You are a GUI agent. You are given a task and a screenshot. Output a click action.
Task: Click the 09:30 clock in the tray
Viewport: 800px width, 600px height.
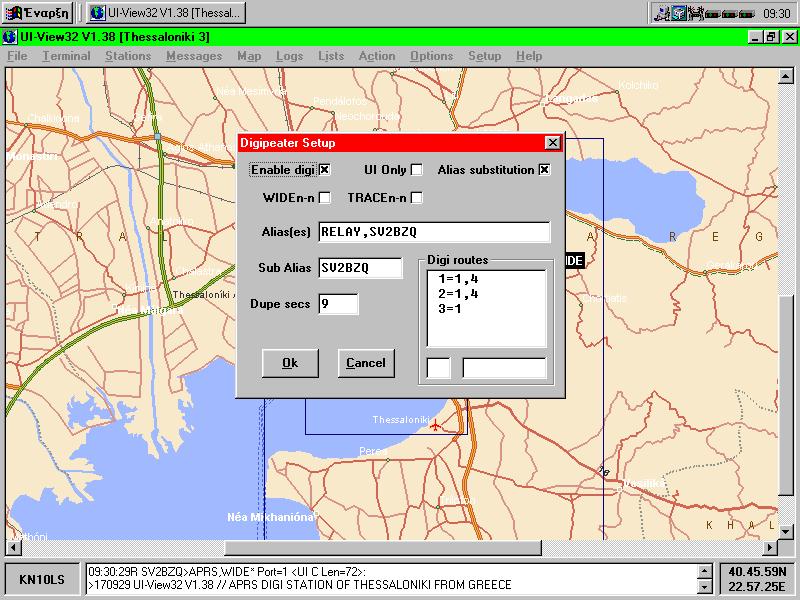[x=777, y=13]
